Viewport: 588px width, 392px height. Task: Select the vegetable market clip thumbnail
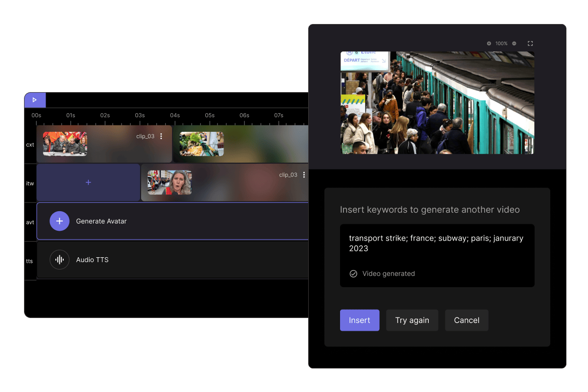click(201, 144)
